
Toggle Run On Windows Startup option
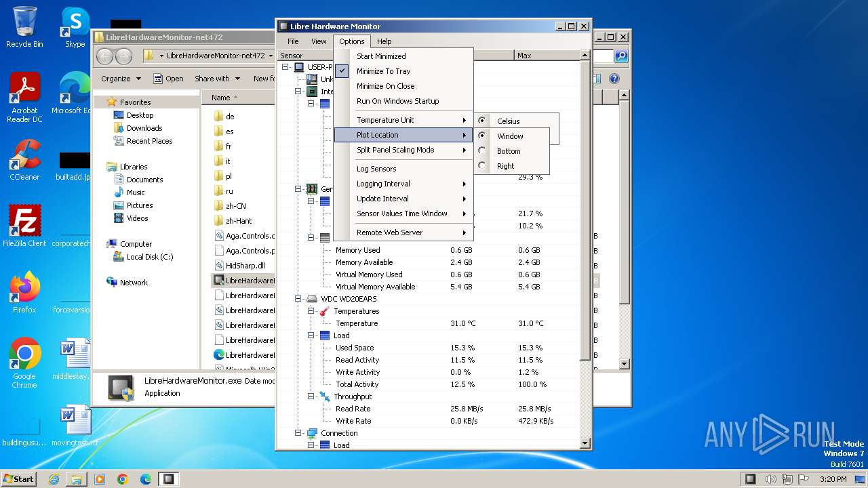pos(403,101)
